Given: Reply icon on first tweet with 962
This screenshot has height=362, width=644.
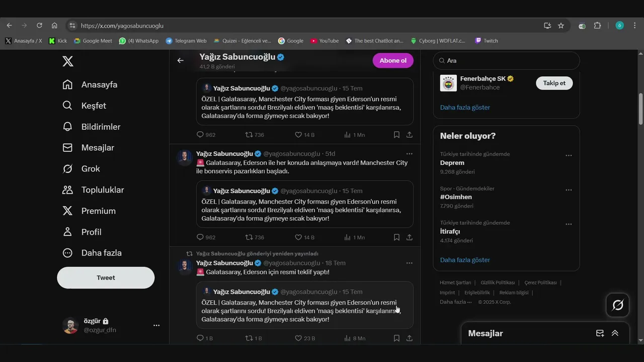Looking at the screenshot, I should click(200, 135).
